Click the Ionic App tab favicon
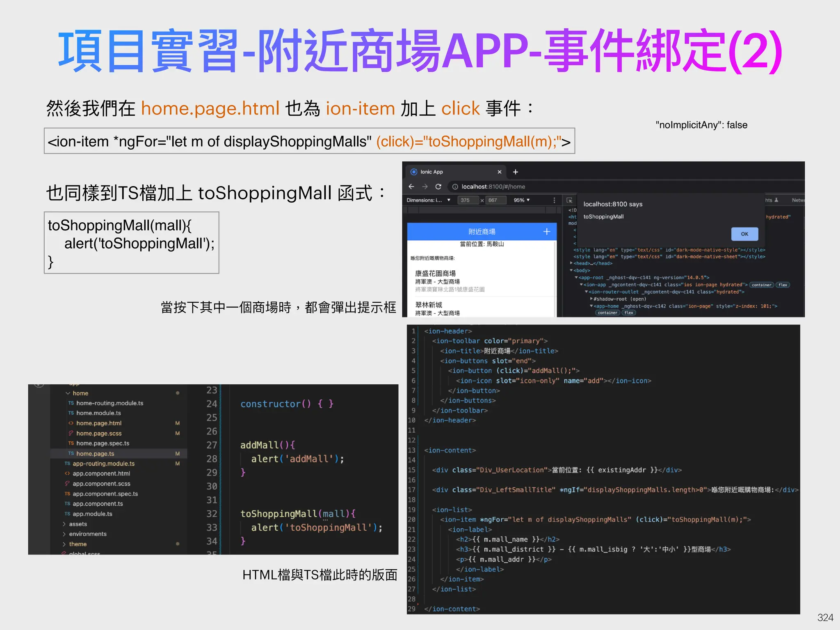 pyautogui.click(x=414, y=172)
